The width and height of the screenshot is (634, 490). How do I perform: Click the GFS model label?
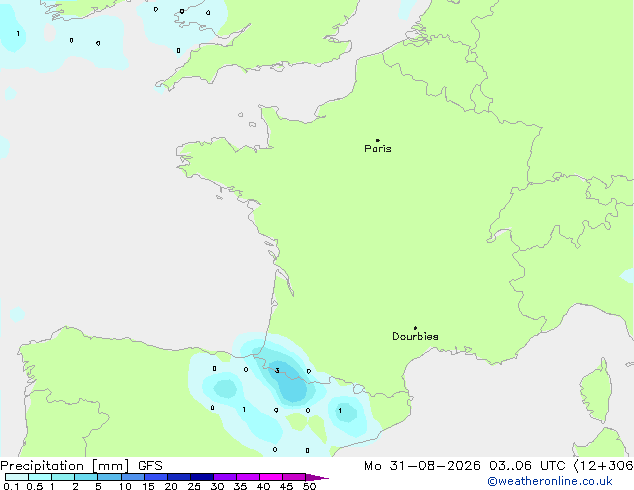pyautogui.click(x=150, y=466)
